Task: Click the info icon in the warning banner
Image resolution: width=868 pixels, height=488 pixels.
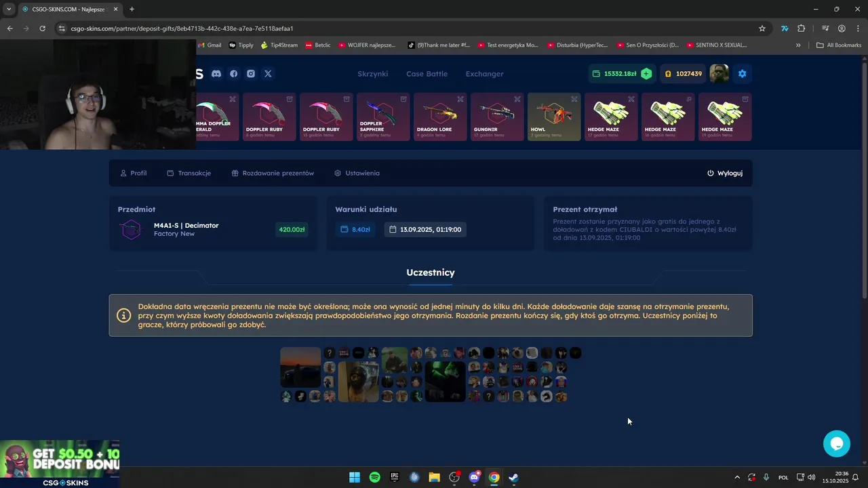Action: (x=123, y=315)
